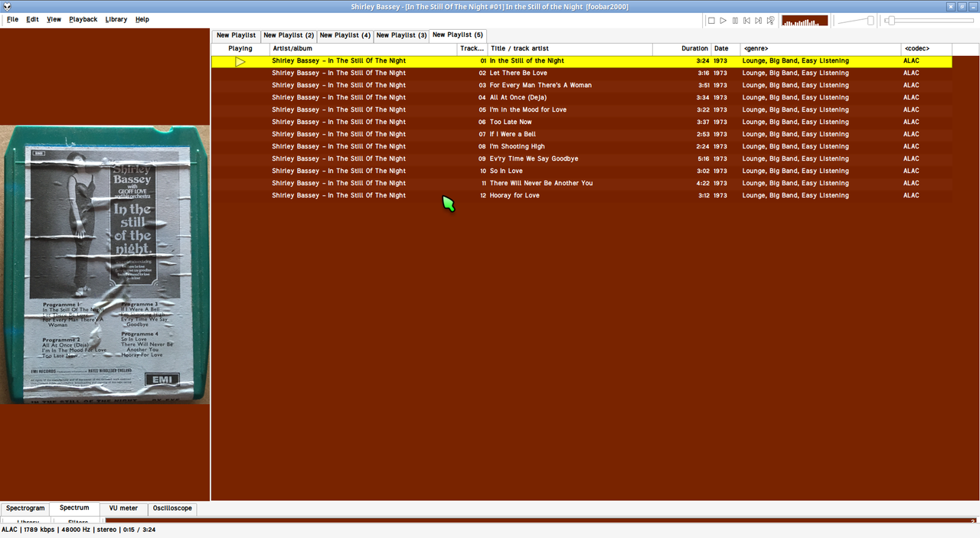This screenshot has height=538, width=980.
Task: Sort by the Duration column header
Action: (682, 48)
